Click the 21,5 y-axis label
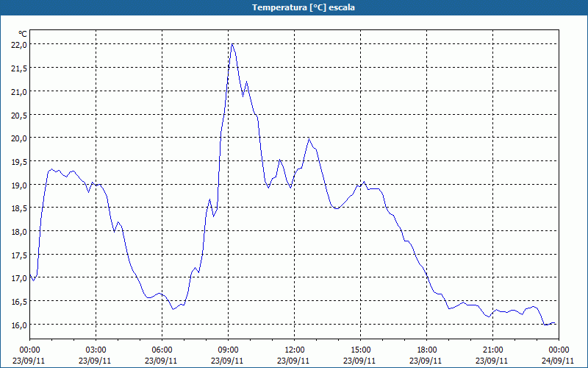 pos(19,68)
